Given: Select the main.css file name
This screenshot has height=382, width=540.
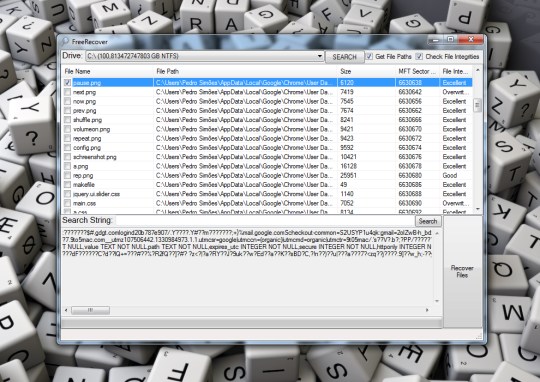Looking at the screenshot, I should coord(84,203).
